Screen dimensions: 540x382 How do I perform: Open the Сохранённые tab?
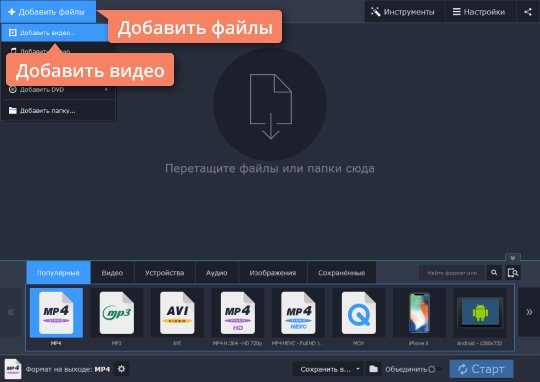pos(342,273)
